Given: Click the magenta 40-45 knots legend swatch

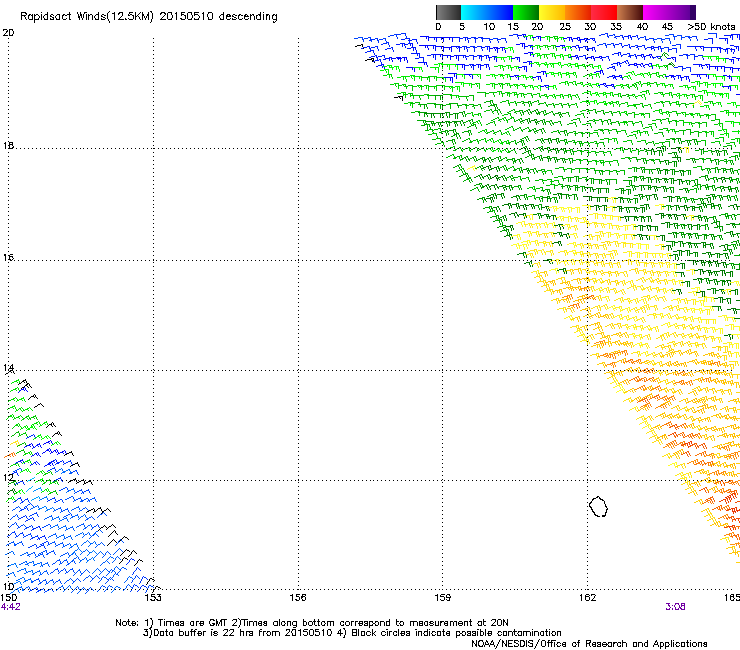Looking at the screenshot, I should click(x=656, y=12).
